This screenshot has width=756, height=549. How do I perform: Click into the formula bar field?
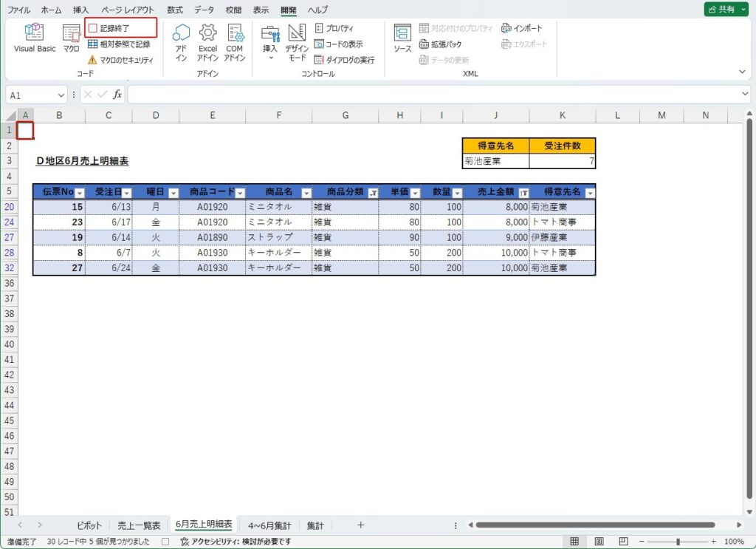[436, 95]
